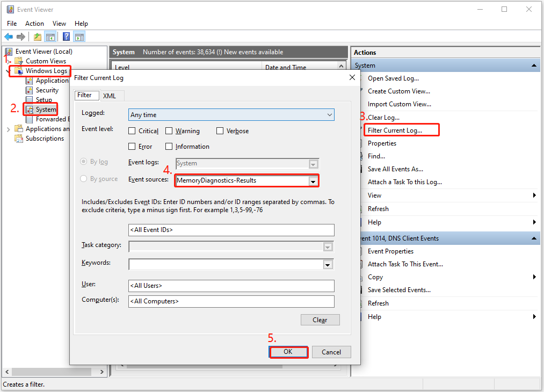The width and height of the screenshot is (544, 392).
Task: Switch to the XML tab
Action: (110, 96)
